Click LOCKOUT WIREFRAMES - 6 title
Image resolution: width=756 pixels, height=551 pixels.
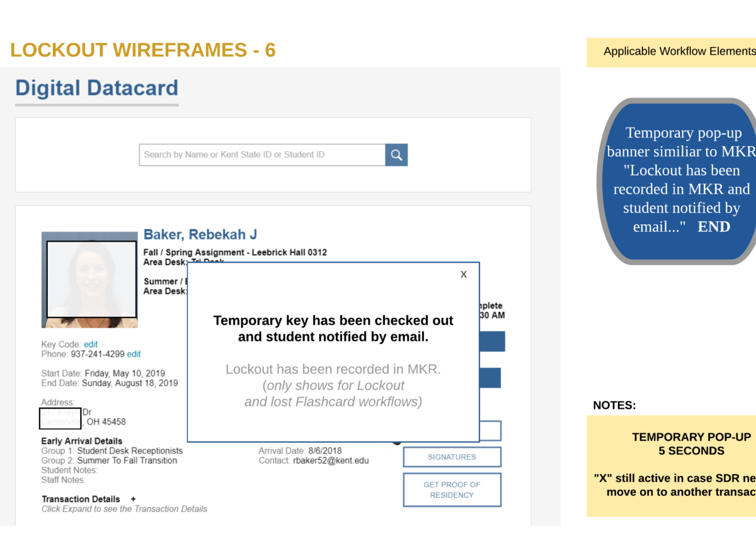(x=143, y=50)
